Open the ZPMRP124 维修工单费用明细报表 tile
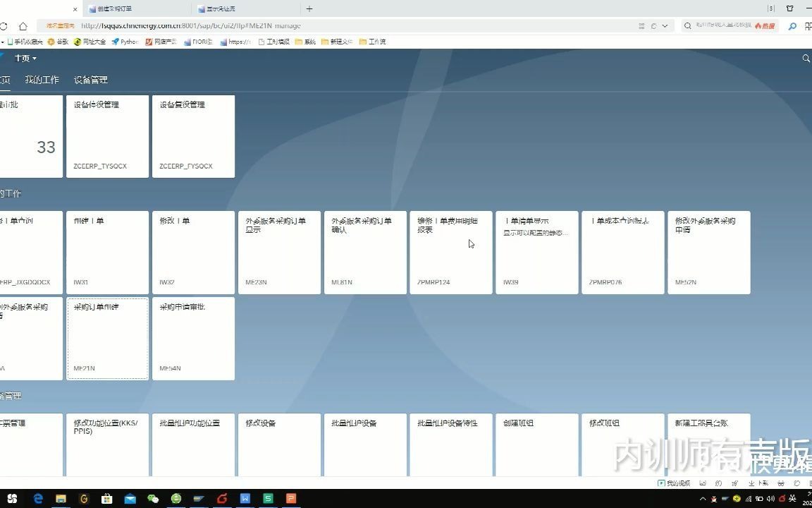 tap(450, 252)
